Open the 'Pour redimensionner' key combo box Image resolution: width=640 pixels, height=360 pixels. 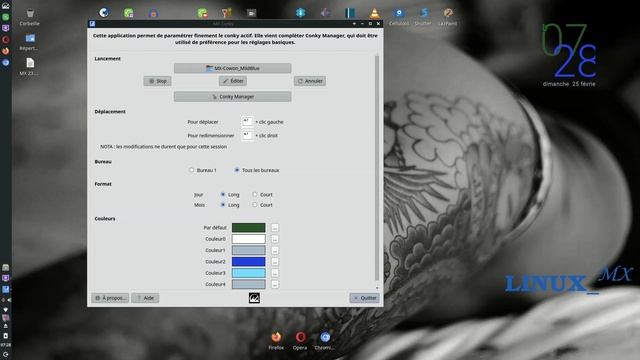[247, 135]
